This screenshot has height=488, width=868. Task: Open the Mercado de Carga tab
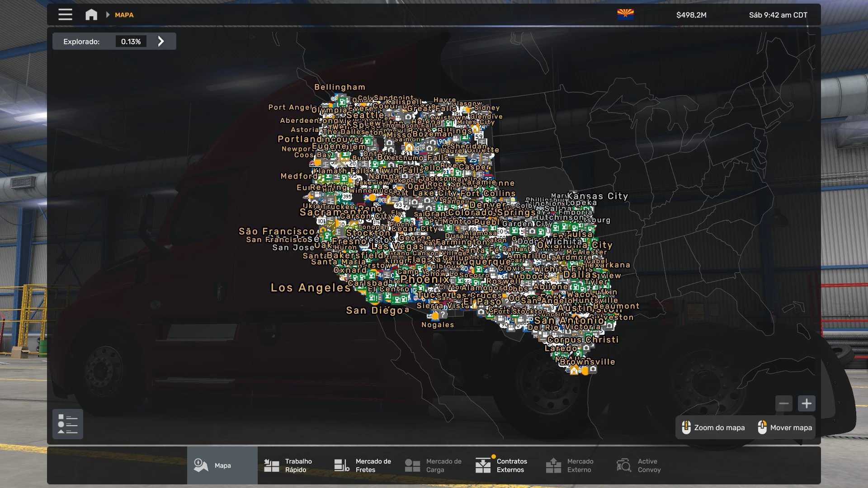tap(434, 465)
